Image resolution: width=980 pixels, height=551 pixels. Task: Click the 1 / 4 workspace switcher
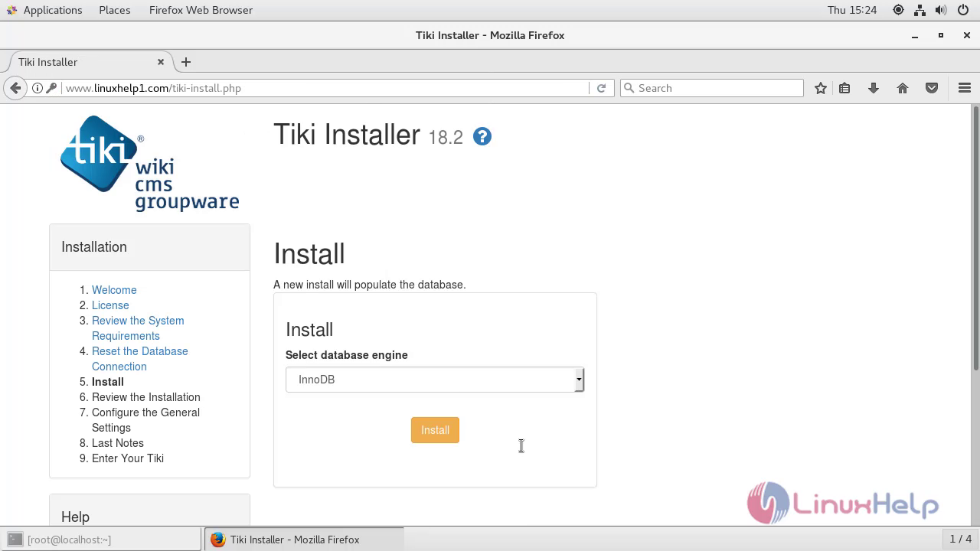click(x=960, y=540)
